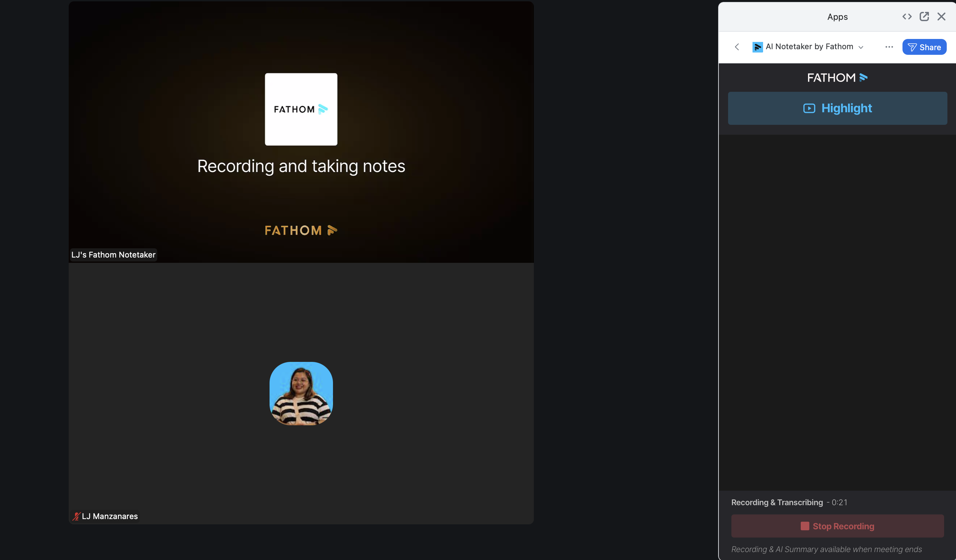Create a Highlight of this moment
Image resolution: width=956 pixels, height=560 pixels.
[837, 108]
